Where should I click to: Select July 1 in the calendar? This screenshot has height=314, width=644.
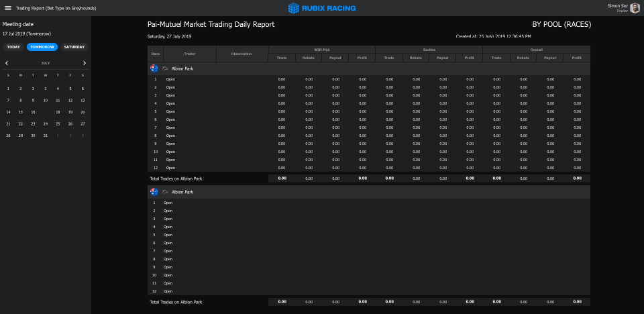pyautogui.click(x=8, y=89)
